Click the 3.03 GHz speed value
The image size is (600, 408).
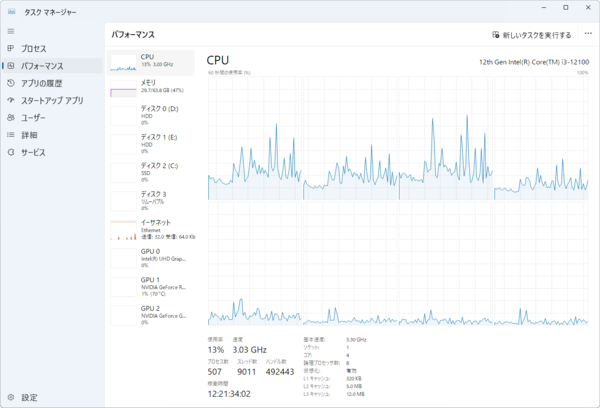249,350
